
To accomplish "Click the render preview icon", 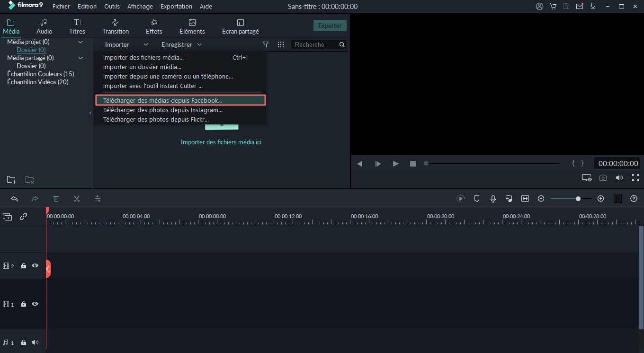I will (x=461, y=199).
